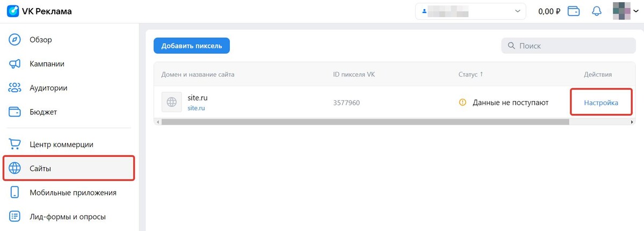Click the search magnifier icon
644x231 pixels.
click(511, 46)
